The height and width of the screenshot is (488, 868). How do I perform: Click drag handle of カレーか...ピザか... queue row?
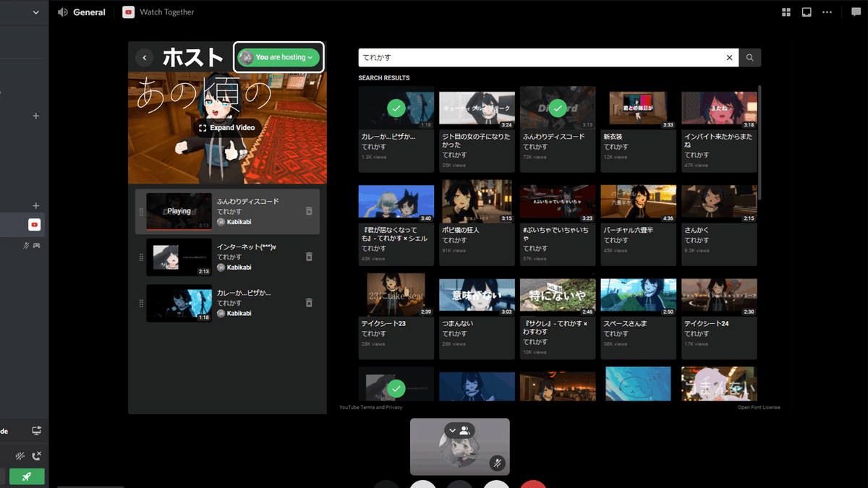(141, 303)
